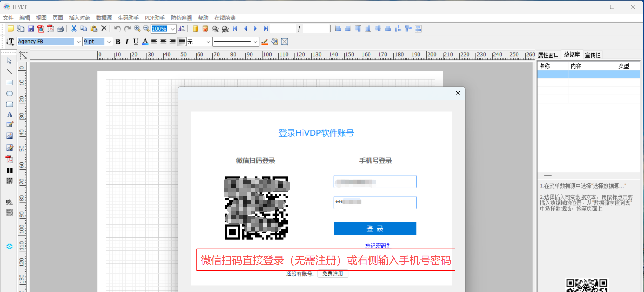The width and height of the screenshot is (644, 292).
Task: Jump to the first record arrow
Action: 235,28
